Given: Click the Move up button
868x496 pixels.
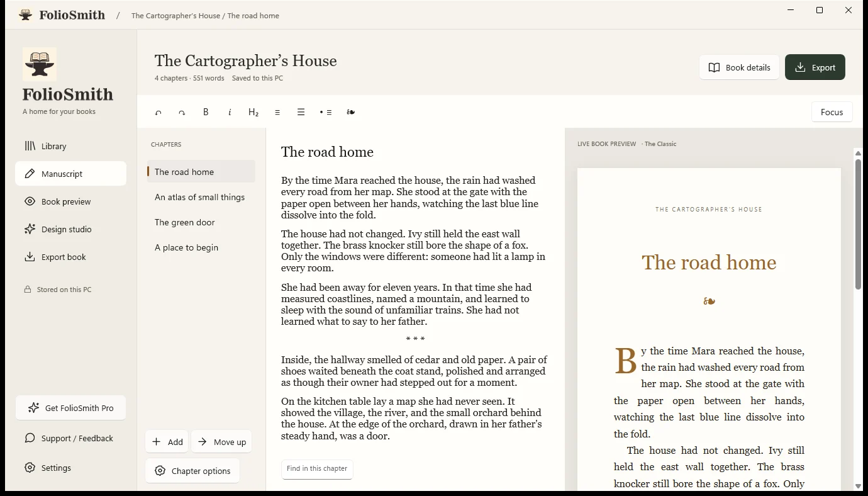Looking at the screenshot, I should click(x=221, y=442).
